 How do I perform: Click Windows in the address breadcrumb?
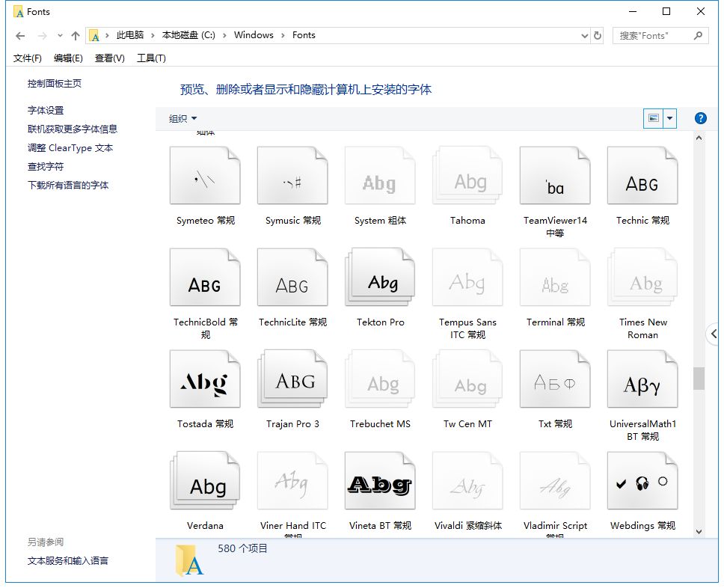254,35
